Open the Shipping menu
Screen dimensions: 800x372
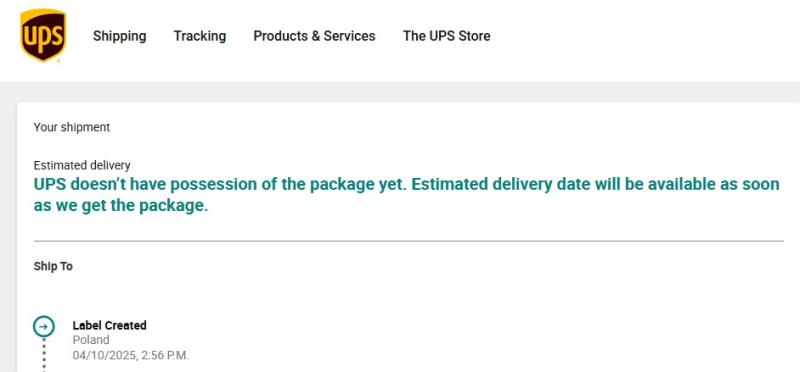point(119,36)
